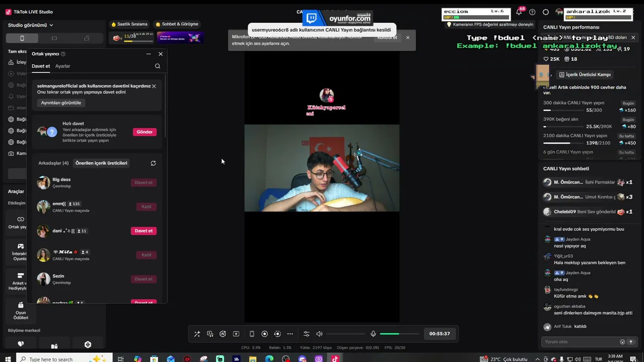The width and height of the screenshot is (644, 362).
Task: Open help for Ortak yayıncı panel
Action: click(63, 54)
